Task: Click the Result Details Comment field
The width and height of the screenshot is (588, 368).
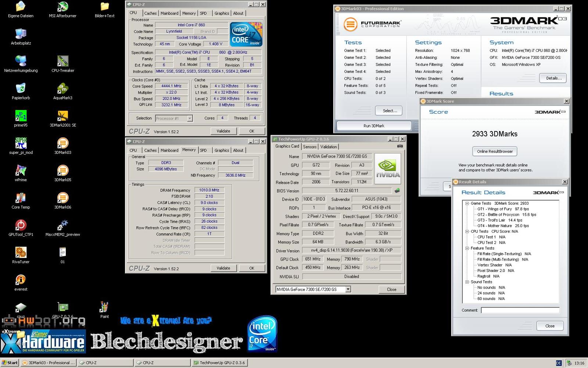Action: 520,310
